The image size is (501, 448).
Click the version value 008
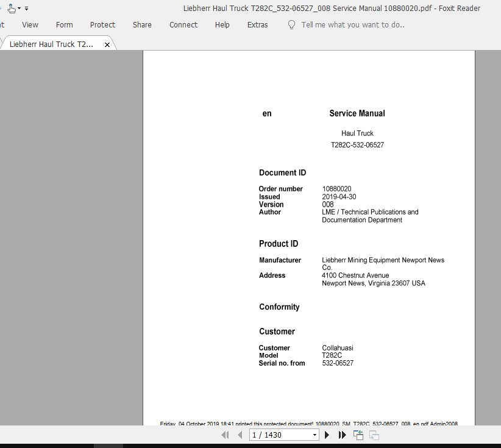(x=328, y=204)
